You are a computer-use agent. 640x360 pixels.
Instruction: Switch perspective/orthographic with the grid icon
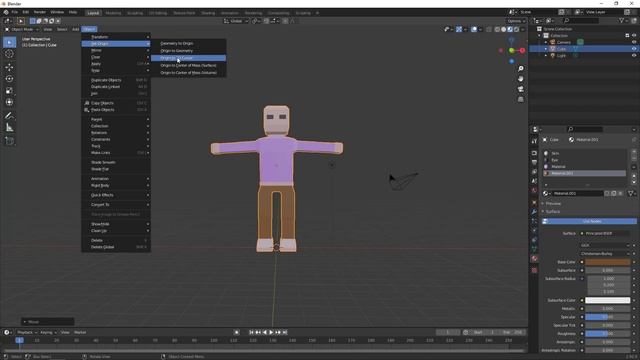pyautogui.click(x=520, y=99)
